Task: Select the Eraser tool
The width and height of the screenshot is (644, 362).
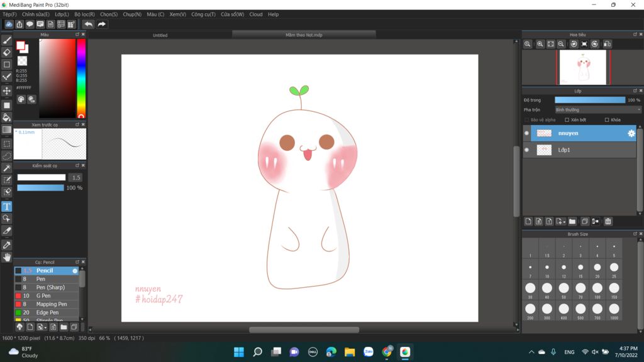Action: coord(7,52)
